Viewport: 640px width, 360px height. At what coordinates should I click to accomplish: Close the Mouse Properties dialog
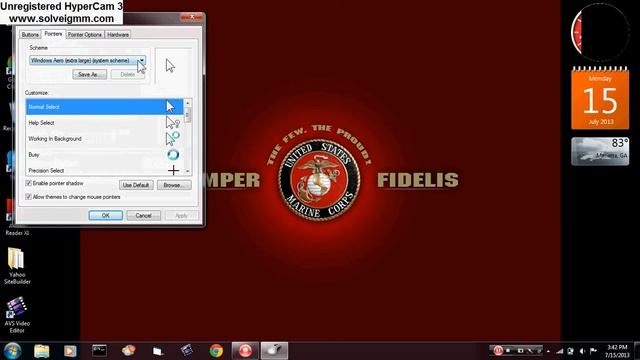tap(191, 17)
